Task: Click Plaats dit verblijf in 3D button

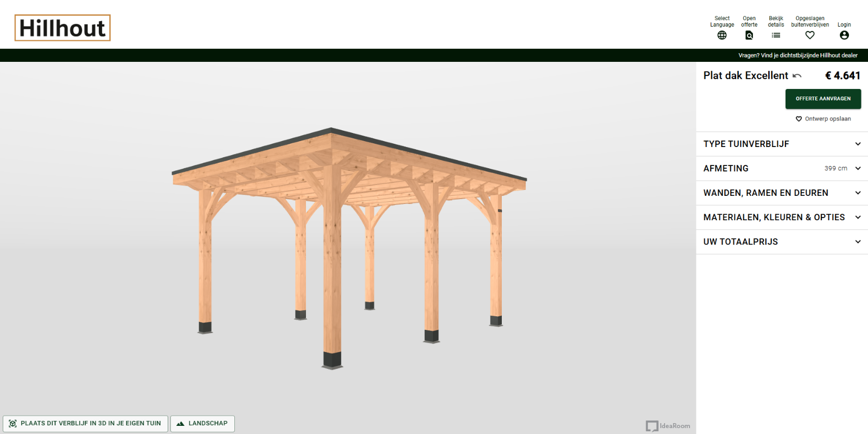Action: tap(86, 424)
